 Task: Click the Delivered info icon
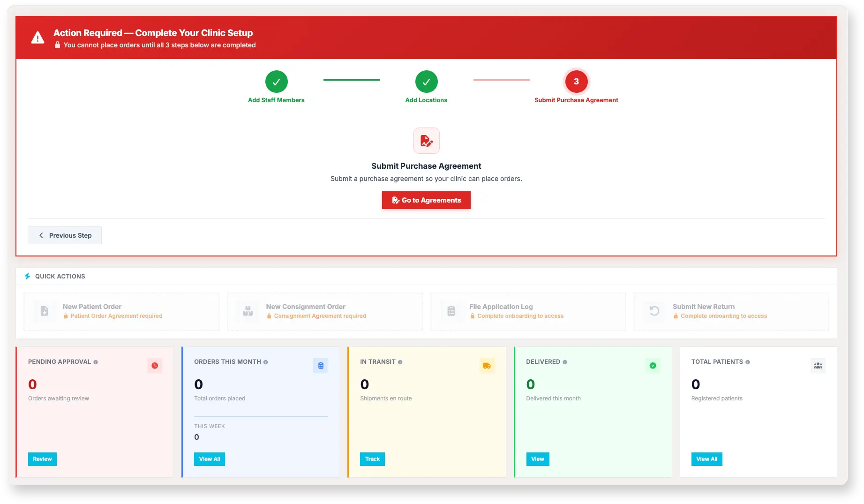[x=565, y=362]
